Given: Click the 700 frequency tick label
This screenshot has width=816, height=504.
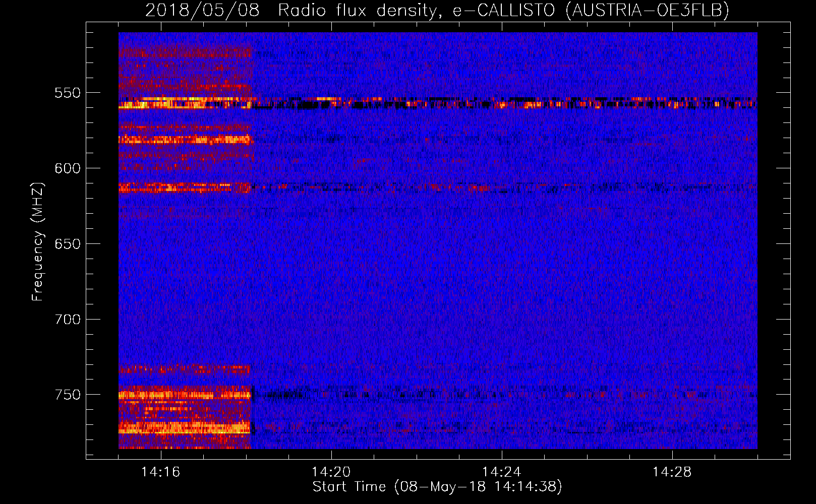Looking at the screenshot, I should pyautogui.click(x=68, y=320).
